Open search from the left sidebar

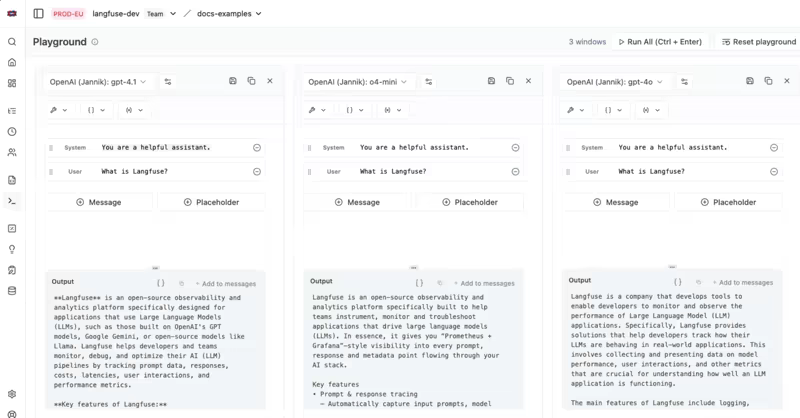12,42
